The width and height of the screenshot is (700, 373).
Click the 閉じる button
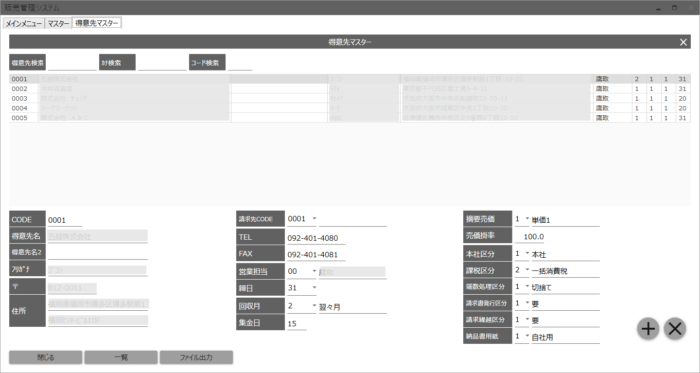pos(46,357)
